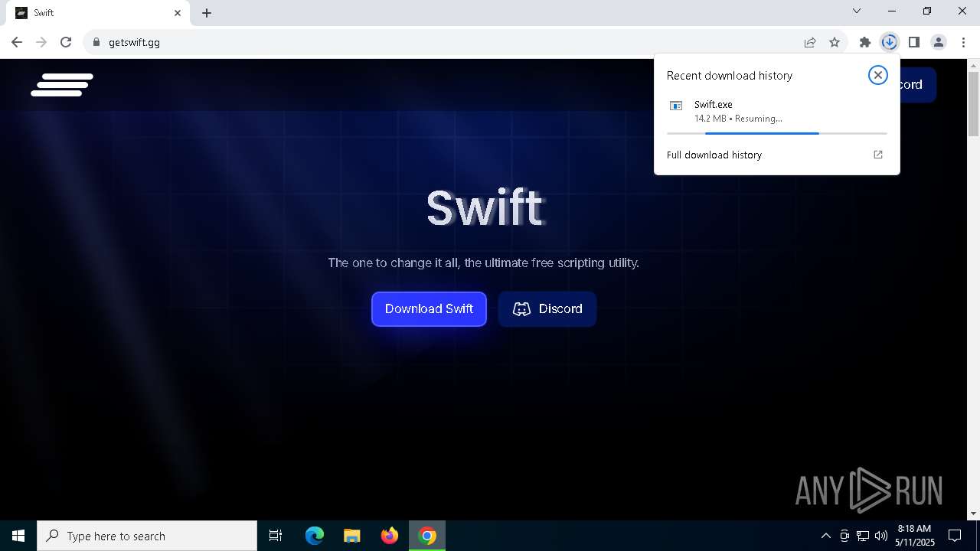This screenshot has width=980, height=551.
Task: Open a new browser tab
Action: pos(207,13)
